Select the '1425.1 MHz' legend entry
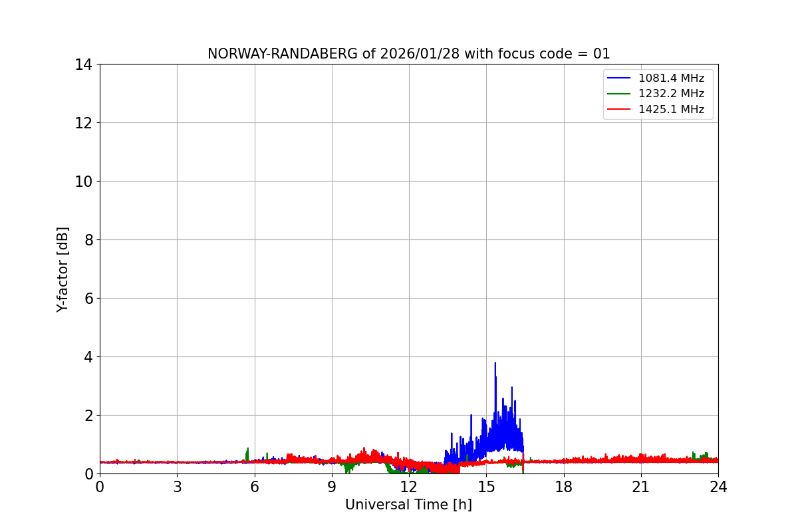The height and width of the screenshot is (532, 798). (x=671, y=109)
